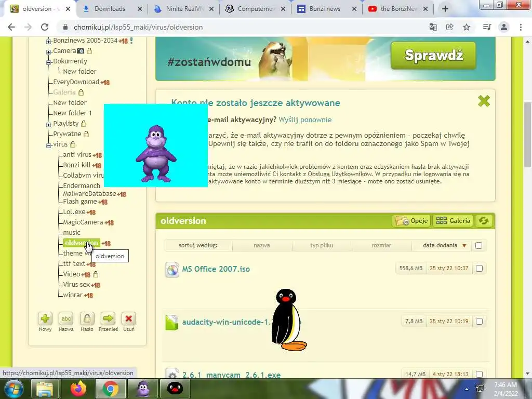Expand the Camera folder node
Viewport: 532px width, 399px height.
pos(48,52)
